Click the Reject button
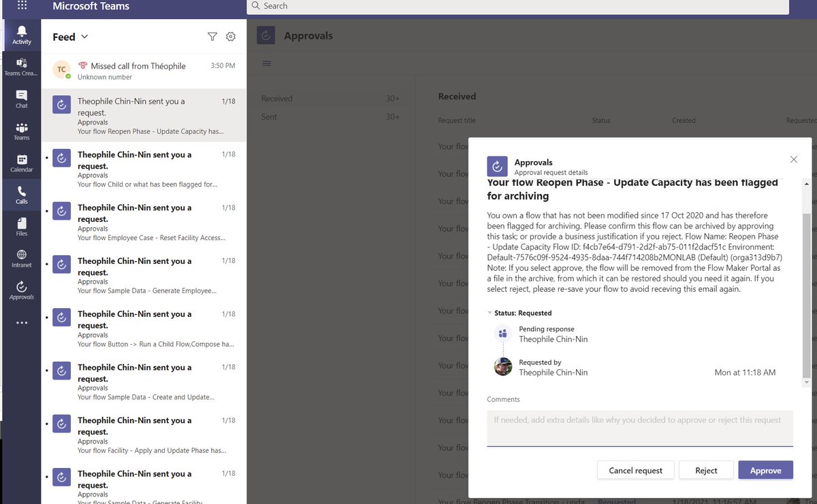Screen dimensions: 817x504 [706, 471]
